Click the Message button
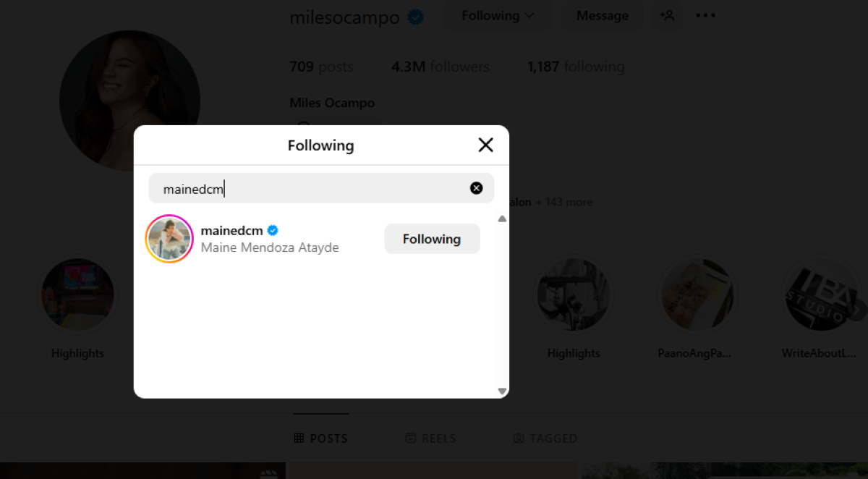 (x=602, y=15)
